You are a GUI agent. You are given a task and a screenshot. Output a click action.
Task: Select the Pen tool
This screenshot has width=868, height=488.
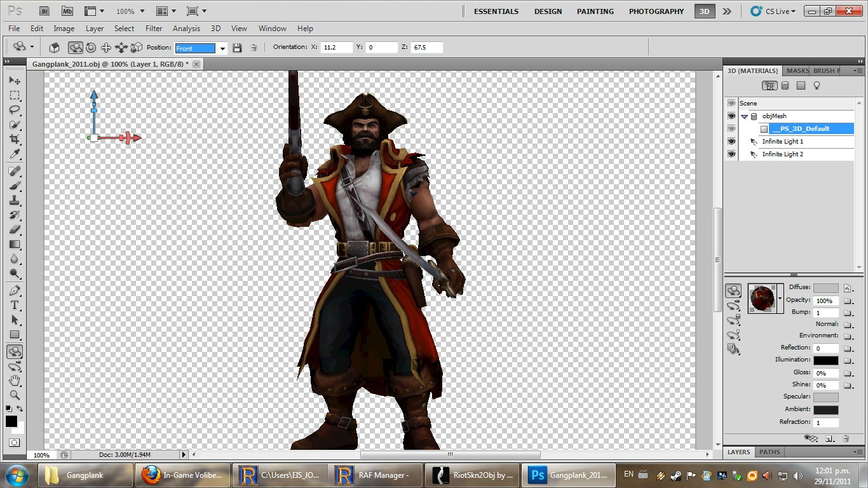pos(15,291)
